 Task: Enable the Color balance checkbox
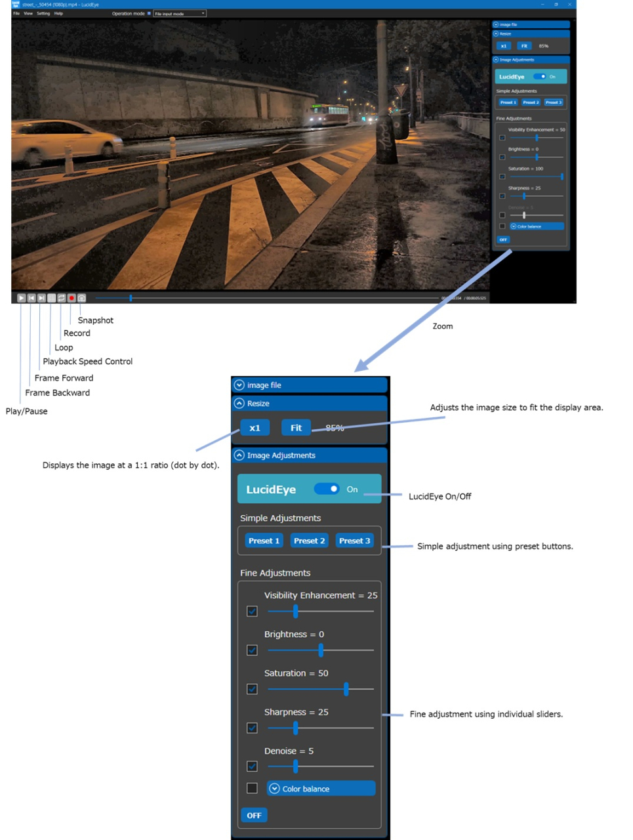(252, 788)
